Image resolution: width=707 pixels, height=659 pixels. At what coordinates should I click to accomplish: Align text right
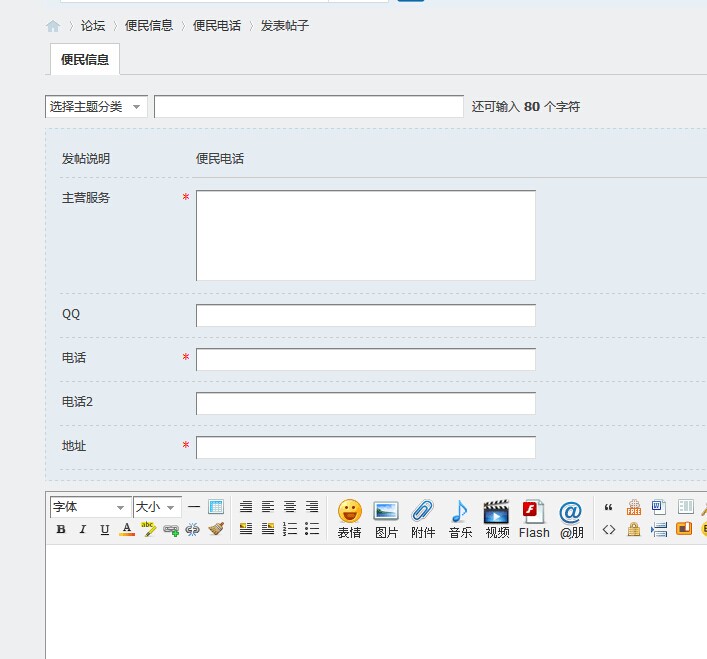pyautogui.click(x=312, y=507)
